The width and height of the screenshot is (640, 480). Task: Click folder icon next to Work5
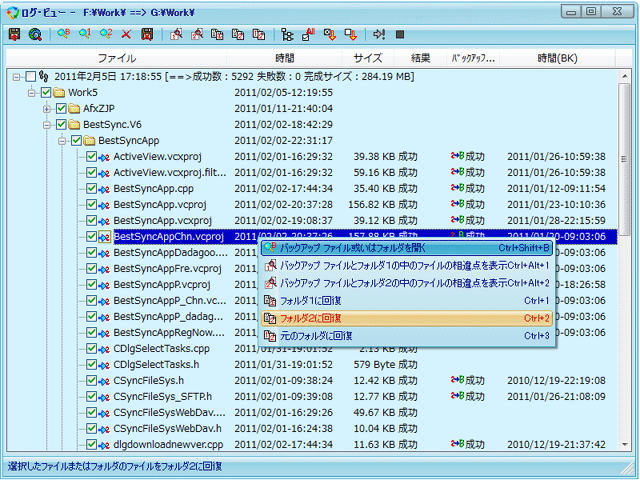tap(59, 93)
